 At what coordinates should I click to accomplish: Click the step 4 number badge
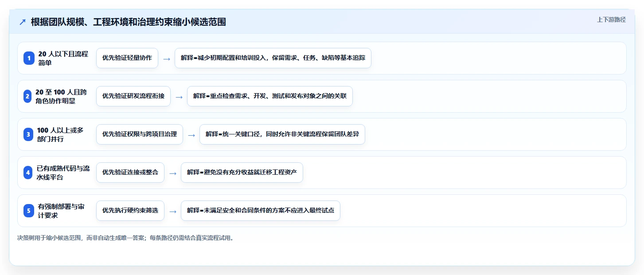click(28, 173)
